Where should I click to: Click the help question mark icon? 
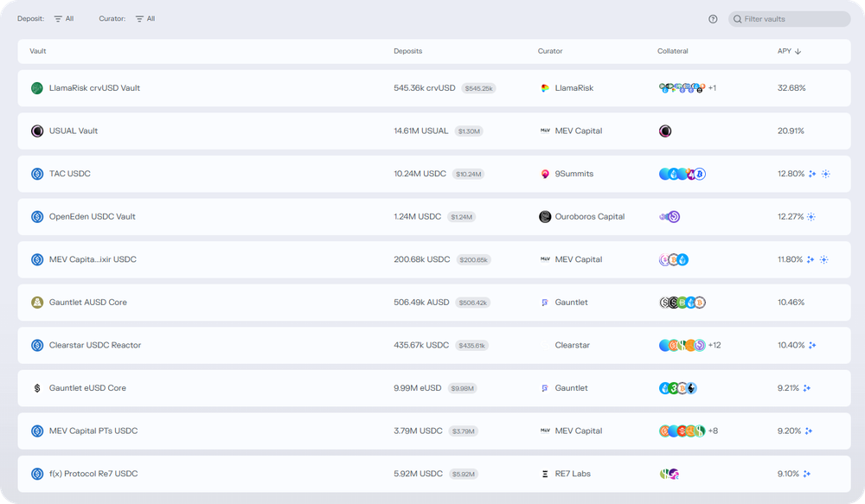click(x=713, y=19)
